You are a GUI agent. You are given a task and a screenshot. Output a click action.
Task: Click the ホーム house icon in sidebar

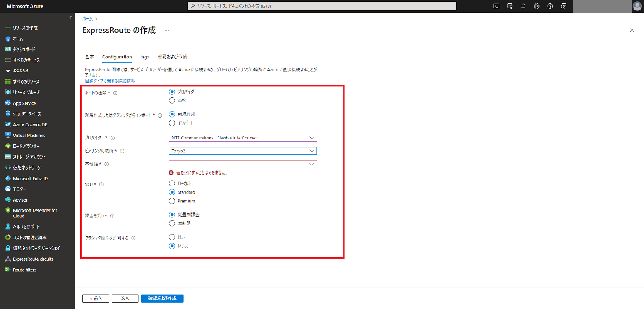pyautogui.click(x=8, y=39)
